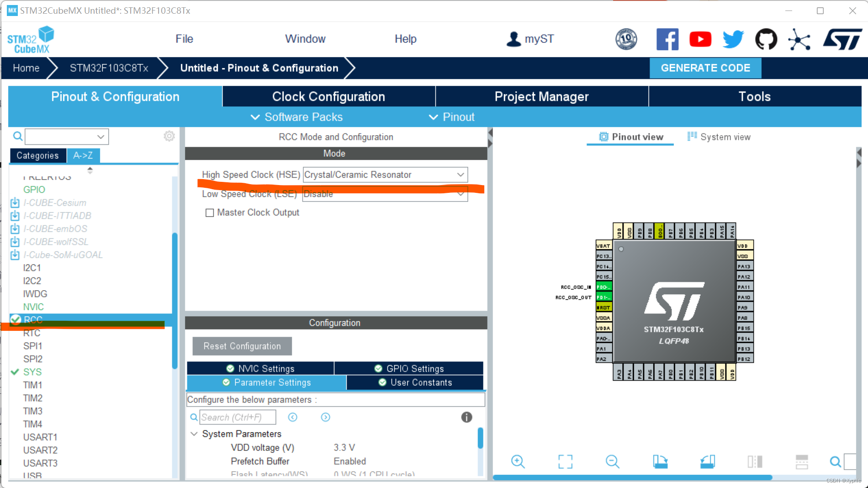Click the 10-year anniversary badge icon
868x488 pixels.
(x=626, y=39)
